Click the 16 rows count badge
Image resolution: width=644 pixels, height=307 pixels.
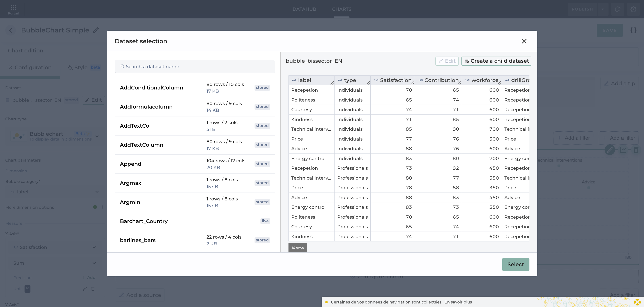pos(297,248)
